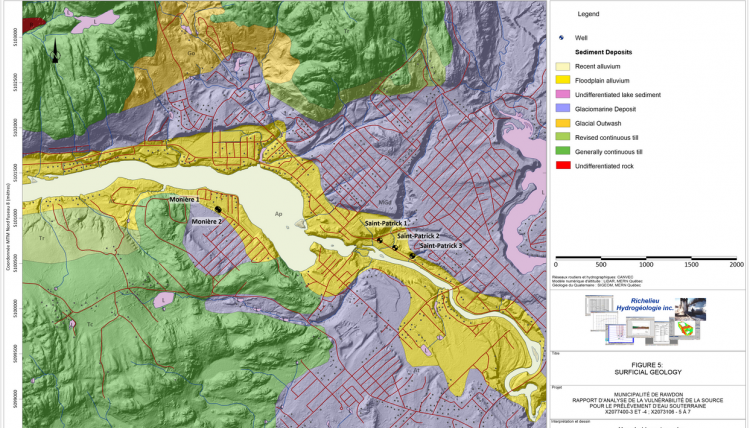
Task: Click the data sources credit text under scale
Action: 596,281
